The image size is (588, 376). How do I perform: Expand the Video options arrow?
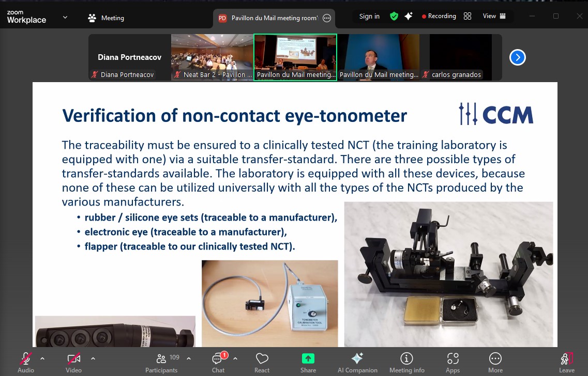93,358
